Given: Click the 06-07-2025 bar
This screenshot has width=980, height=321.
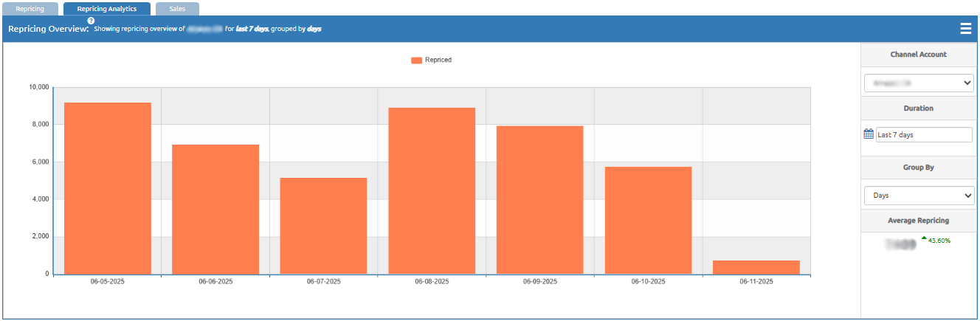Looking at the screenshot, I should tap(323, 226).
